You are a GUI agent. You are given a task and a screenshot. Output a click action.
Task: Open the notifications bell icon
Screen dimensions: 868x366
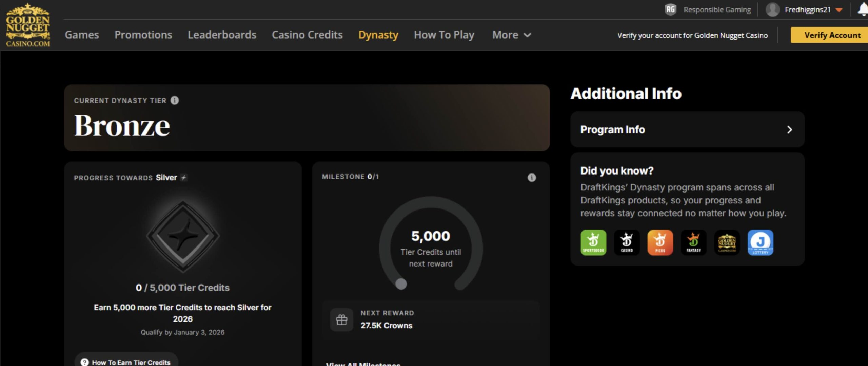863,10
